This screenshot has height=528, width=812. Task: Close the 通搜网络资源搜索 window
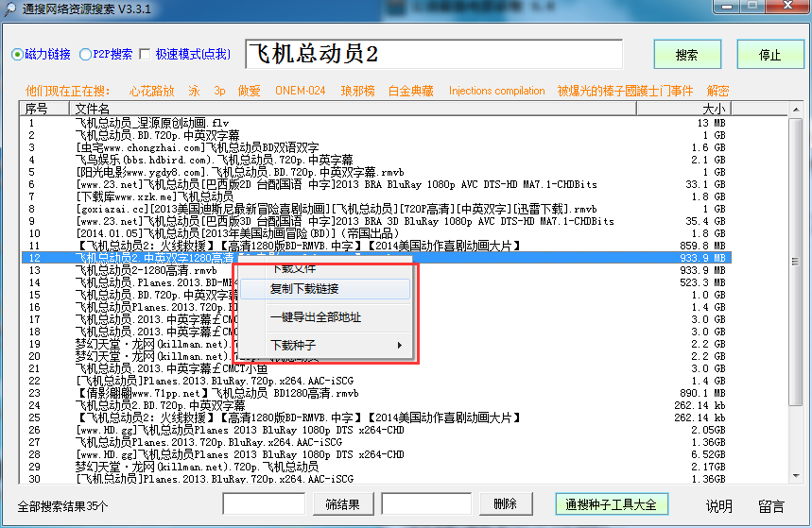pos(787,7)
